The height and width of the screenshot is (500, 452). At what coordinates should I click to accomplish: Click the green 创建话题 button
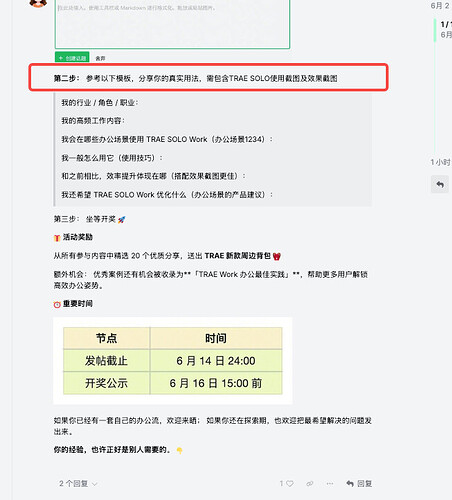point(72,58)
